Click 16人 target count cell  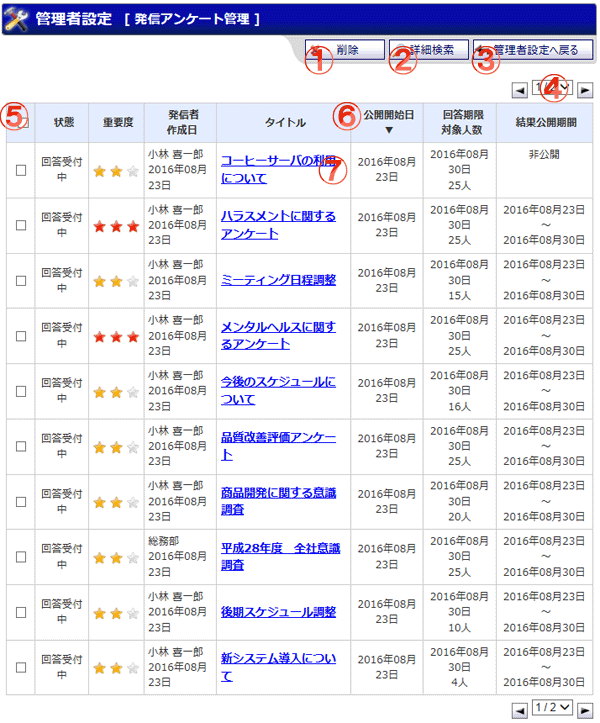click(459, 406)
